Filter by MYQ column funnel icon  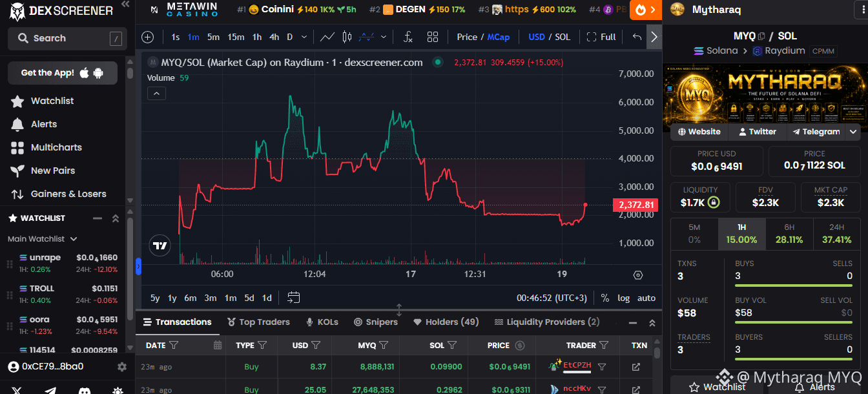point(384,345)
